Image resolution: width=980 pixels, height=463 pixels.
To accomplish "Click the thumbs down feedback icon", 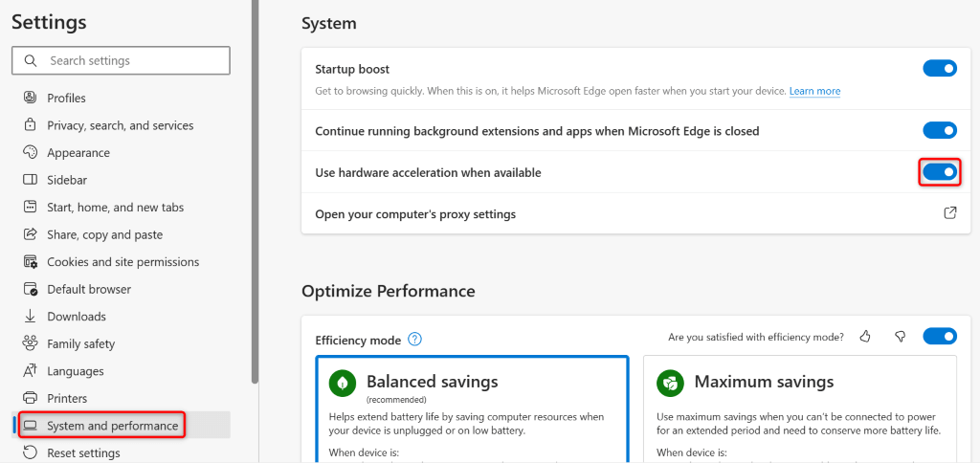I will click(900, 337).
